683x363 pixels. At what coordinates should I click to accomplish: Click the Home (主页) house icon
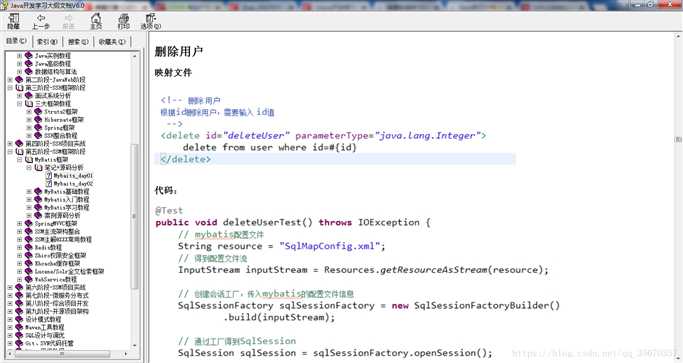[x=96, y=18]
